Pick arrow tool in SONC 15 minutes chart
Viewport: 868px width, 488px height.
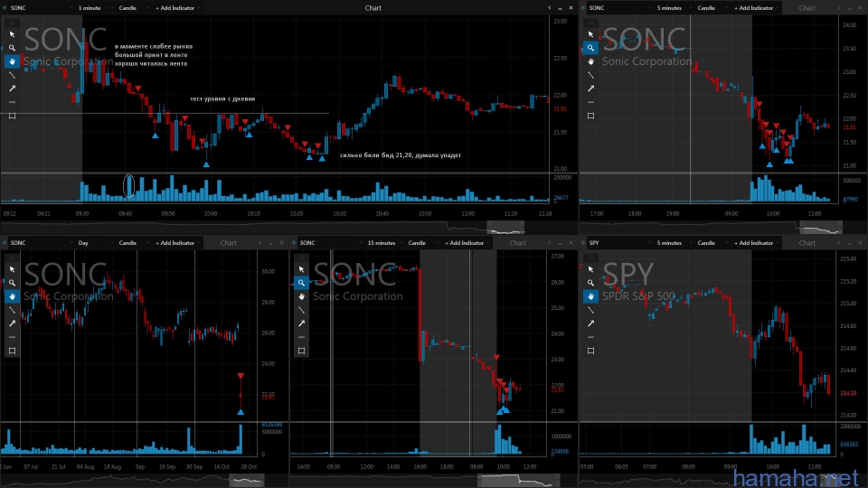[x=302, y=324]
